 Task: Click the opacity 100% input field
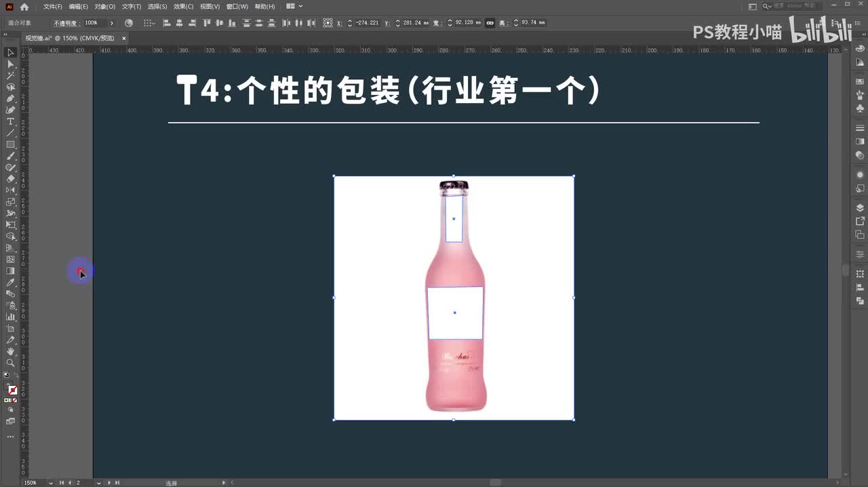click(x=94, y=23)
